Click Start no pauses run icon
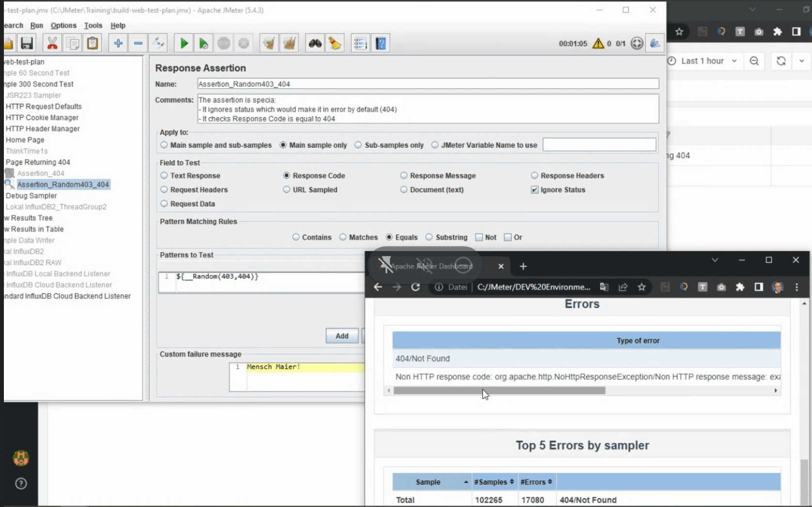Image resolution: width=812 pixels, height=507 pixels. click(203, 44)
